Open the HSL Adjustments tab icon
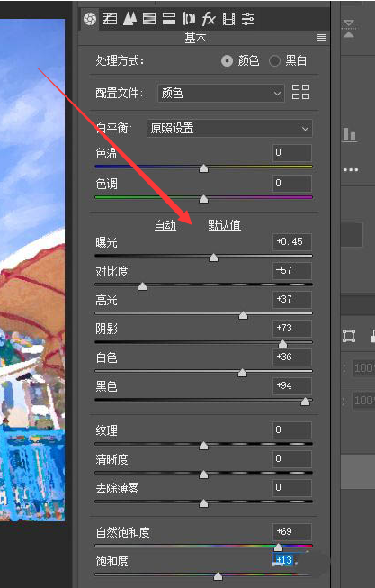Screen dimensions: 375x588 (149, 18)
